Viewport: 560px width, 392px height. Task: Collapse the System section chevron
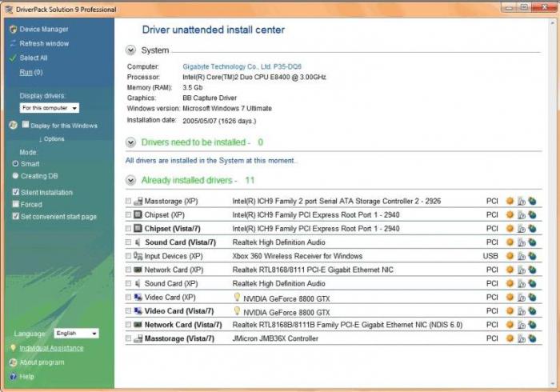tap(130, 50)
